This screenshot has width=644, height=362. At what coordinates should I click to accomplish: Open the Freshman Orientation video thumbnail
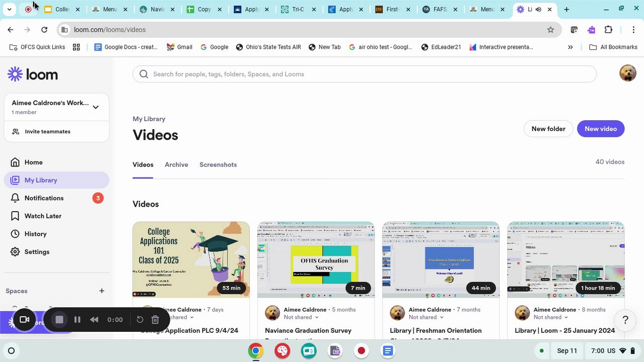pos(441,259)
